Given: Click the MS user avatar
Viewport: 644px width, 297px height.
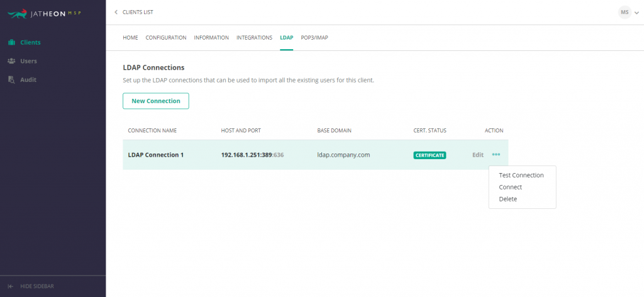Looking at the screenshot, I should 625,13.
